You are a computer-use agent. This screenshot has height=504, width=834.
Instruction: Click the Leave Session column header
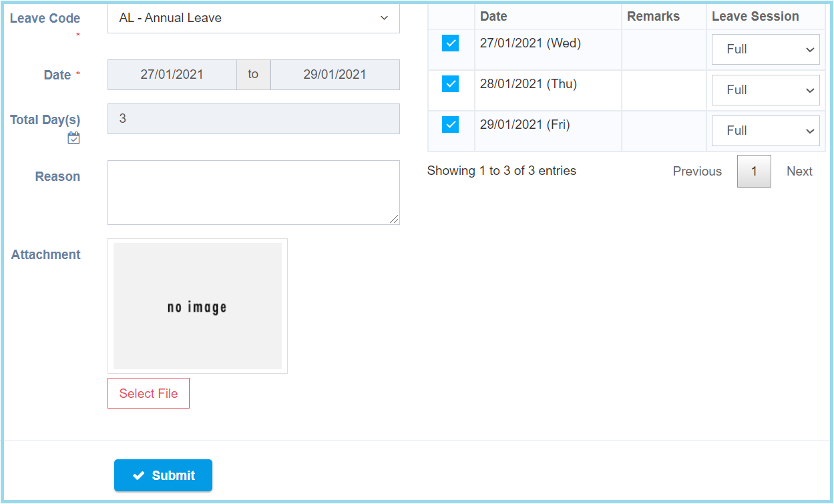pyautogui.click(x=755, y=17)
